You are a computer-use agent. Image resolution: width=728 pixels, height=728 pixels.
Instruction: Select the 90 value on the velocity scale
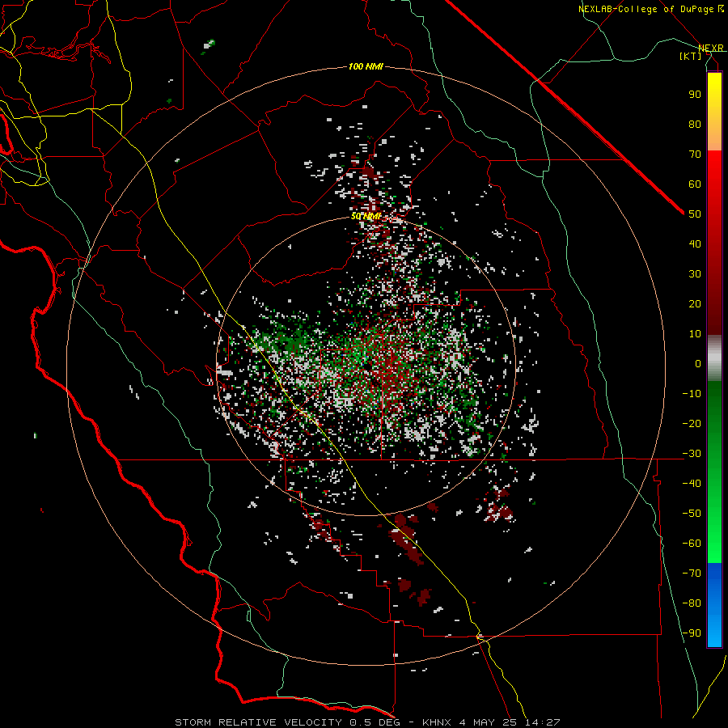695,95
